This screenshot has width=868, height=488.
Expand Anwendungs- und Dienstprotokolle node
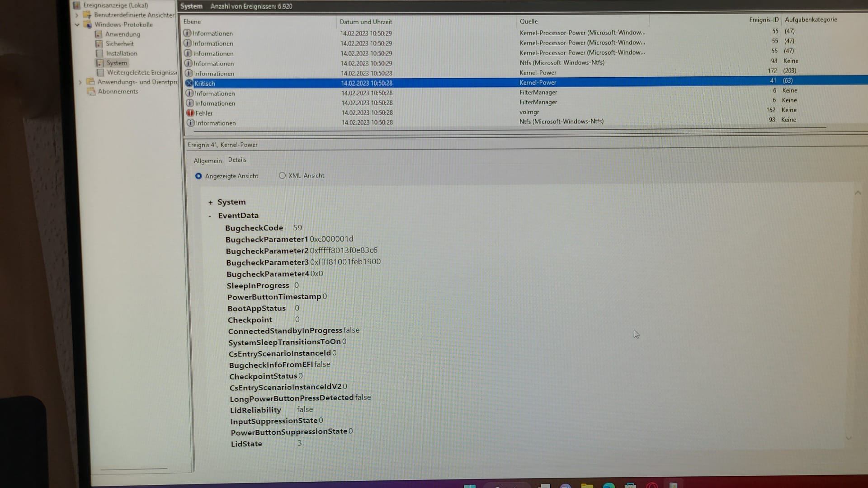80,82
